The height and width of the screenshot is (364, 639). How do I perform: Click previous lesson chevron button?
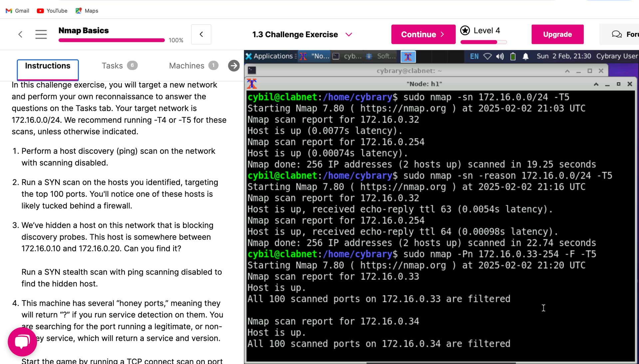(x=201, y=34)
